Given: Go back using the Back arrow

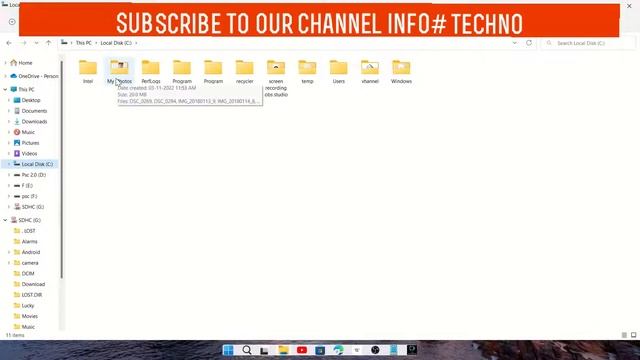Looking at the screenshot, I should click(x=9, y=43).
